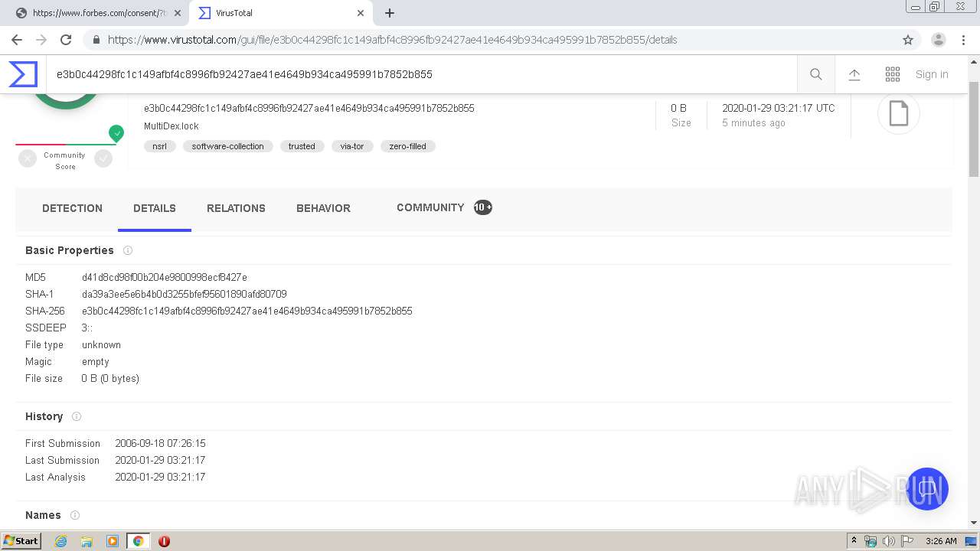The height and width of the screenshot is (551, 980).
Task: Open the Chrome profile avatar icon
Action: [x=939, y=40]
